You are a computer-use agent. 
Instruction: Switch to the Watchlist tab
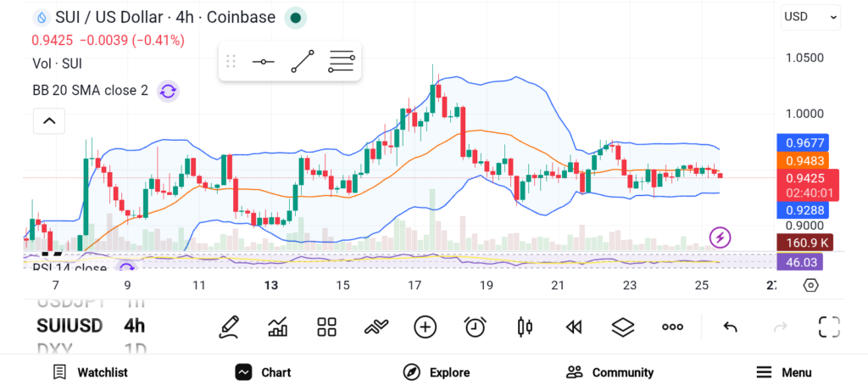[90, 372]
